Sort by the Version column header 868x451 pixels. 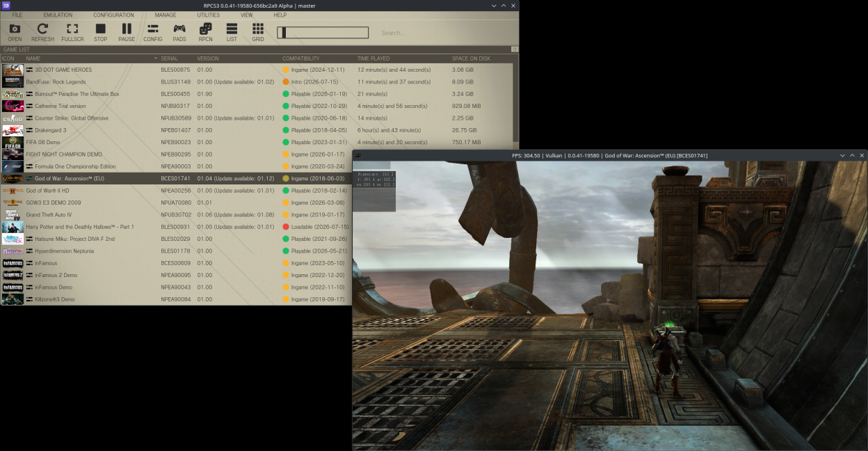(237, 58)
